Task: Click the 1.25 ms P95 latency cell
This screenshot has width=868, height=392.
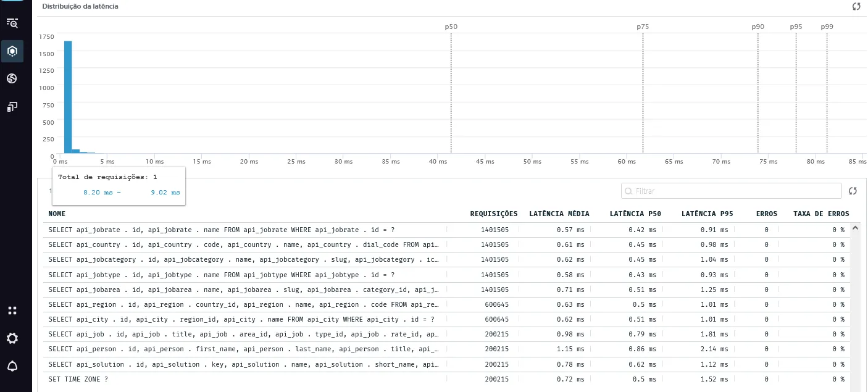Action: [x=716, y=290]
